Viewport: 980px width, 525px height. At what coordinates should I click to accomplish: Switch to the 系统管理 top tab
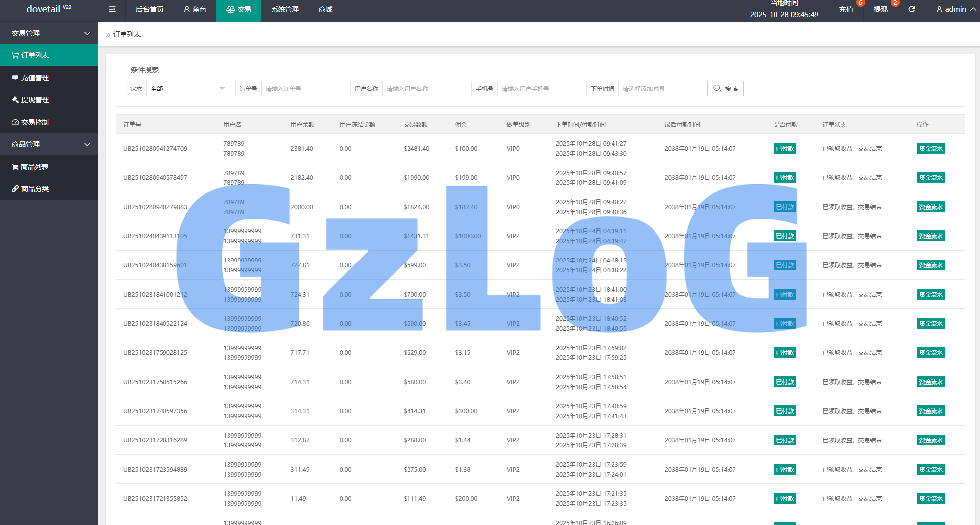(285, 9)
